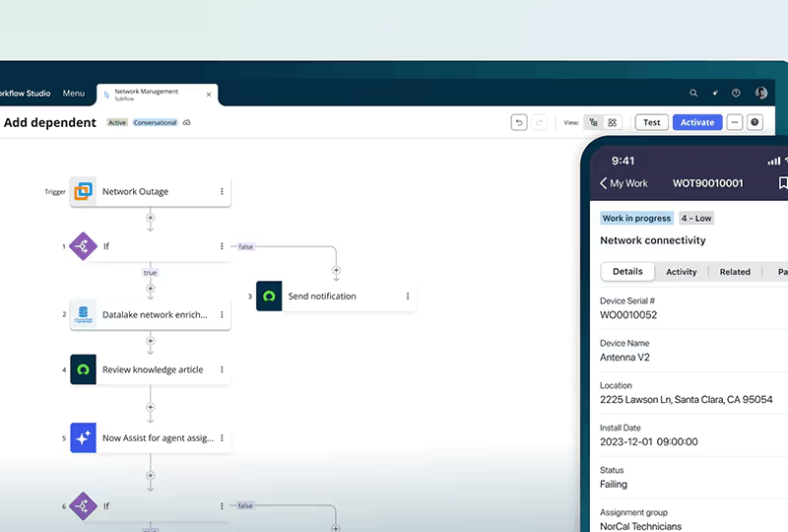This screenshot has width=788, height=532.
Task: Open Now Assist step options menu
Action: pyautogui.click(x=222, y=438)
